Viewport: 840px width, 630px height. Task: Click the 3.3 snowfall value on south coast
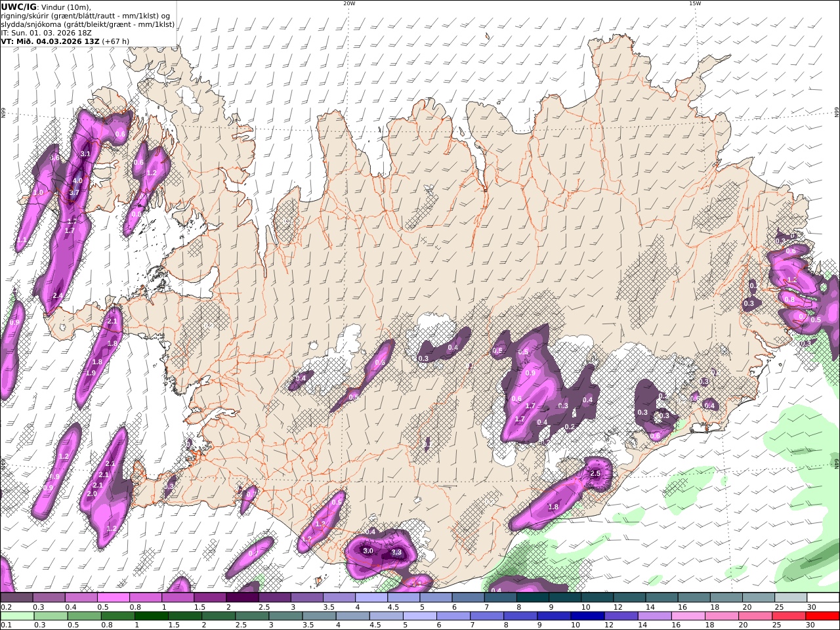(x=396, y=553)
